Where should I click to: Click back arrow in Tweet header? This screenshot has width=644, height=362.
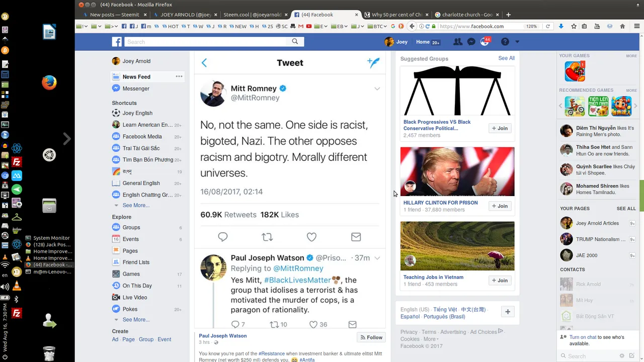(x=204, y=63)
